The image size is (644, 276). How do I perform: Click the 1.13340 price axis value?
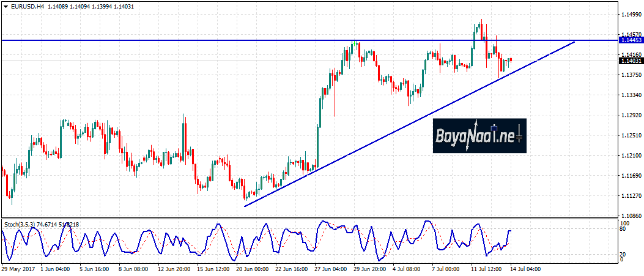point(630,95)
